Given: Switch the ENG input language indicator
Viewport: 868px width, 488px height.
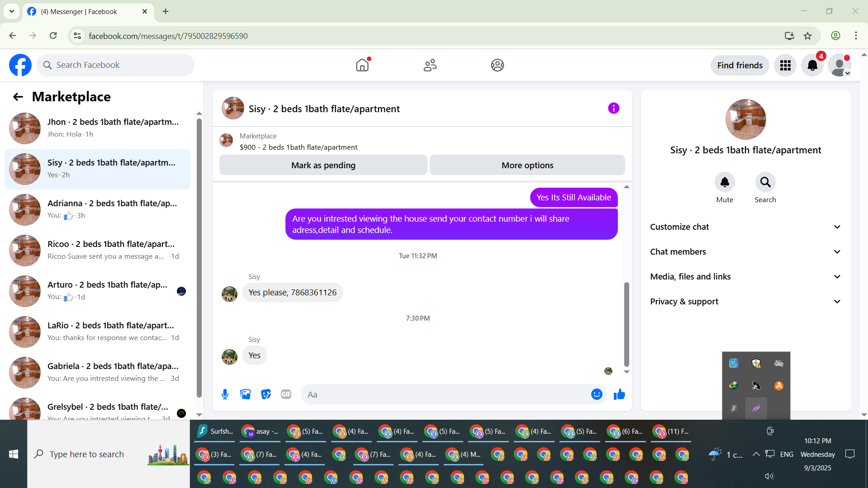Looking at the screenshot, I should (x=787, y=454).
